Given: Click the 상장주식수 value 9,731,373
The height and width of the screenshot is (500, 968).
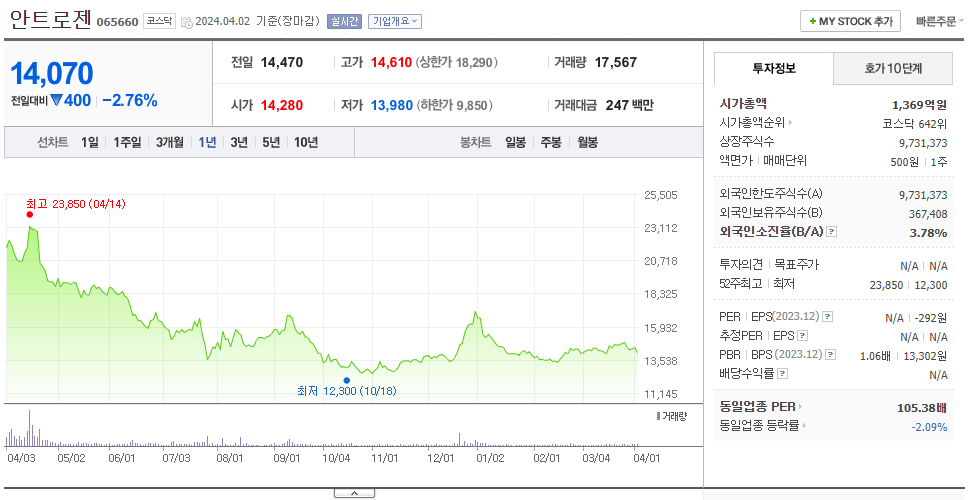Looking at the screenshot, I should 923,143.
